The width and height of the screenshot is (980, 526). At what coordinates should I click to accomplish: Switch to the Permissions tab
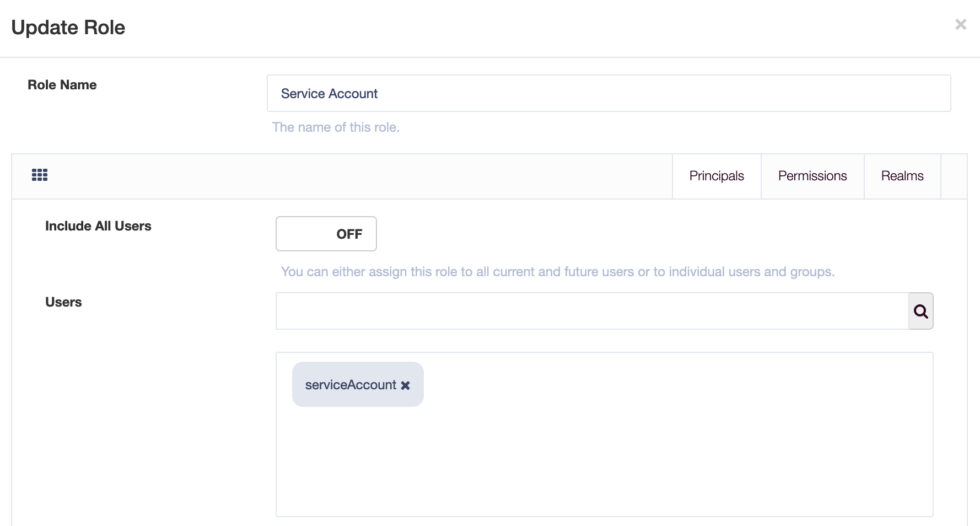point(812,176)
